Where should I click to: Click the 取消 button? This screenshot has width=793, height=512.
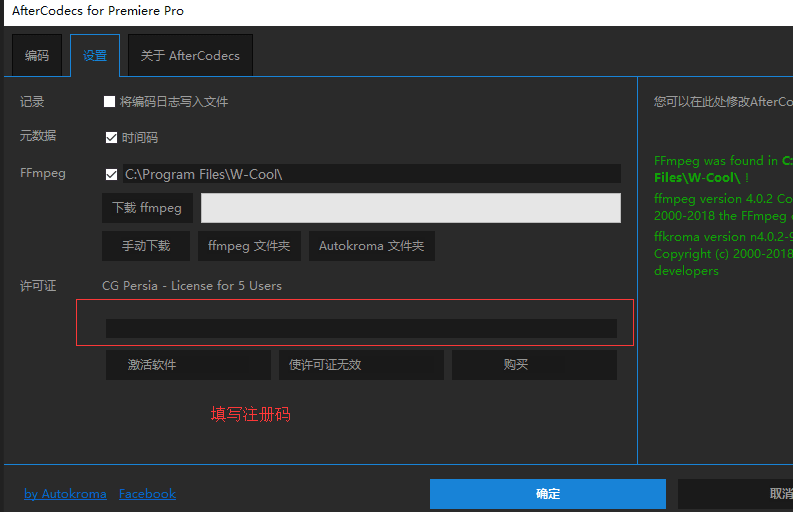(735, 494)
